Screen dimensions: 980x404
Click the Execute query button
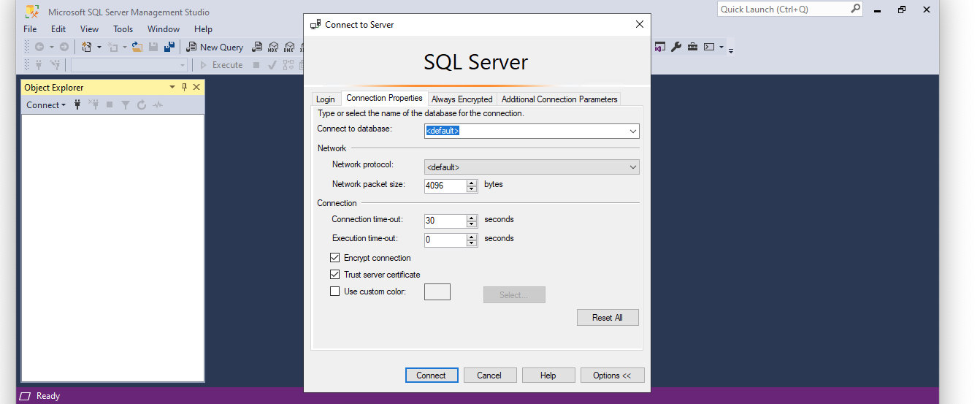pos(222,65)
